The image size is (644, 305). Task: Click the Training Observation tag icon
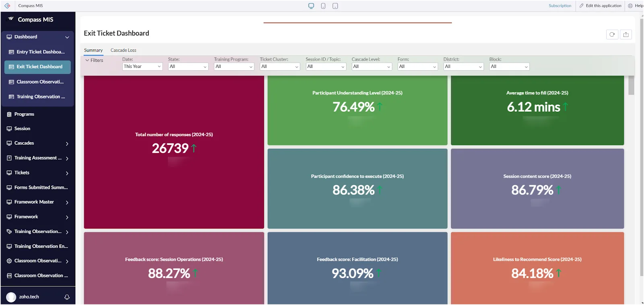click(9, 231)
